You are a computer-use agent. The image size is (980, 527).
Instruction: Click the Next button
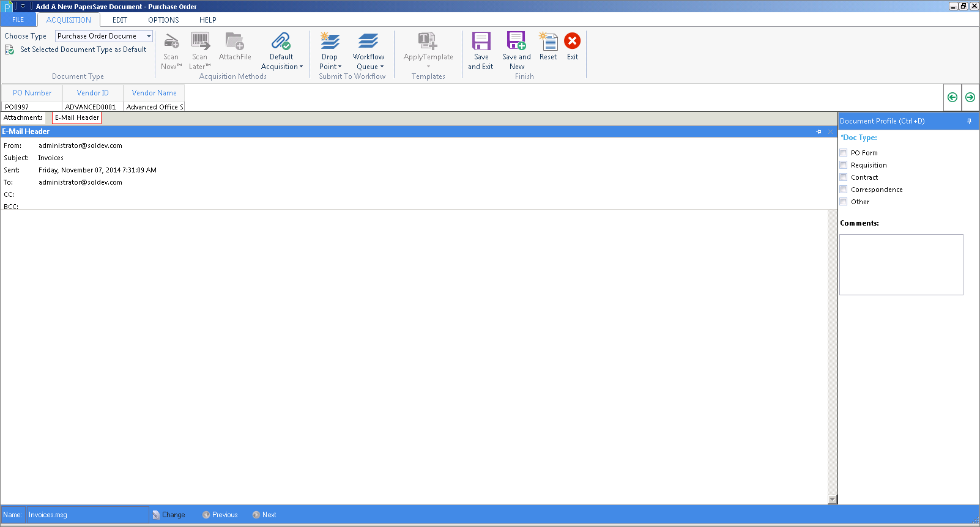click(x=265, y=515)
